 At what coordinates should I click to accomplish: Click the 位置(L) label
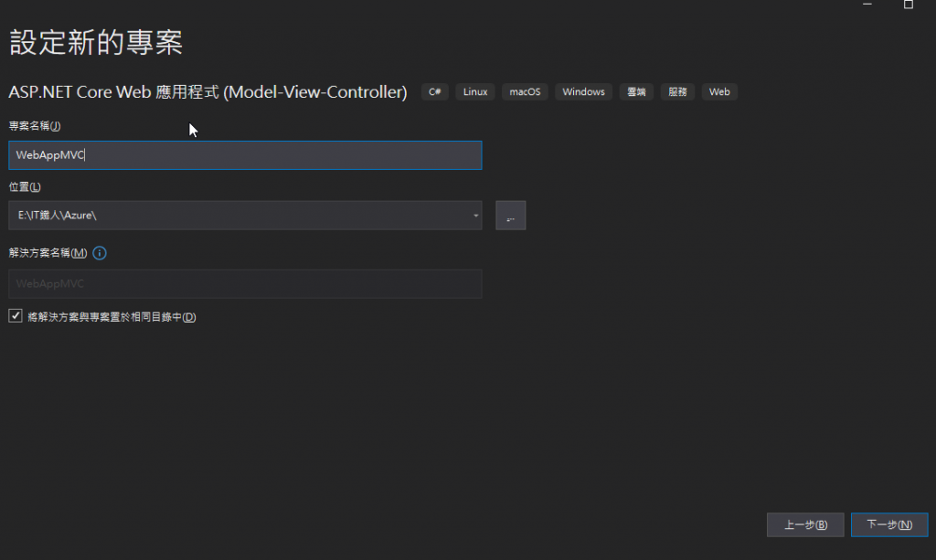click(x=25, y=186)
